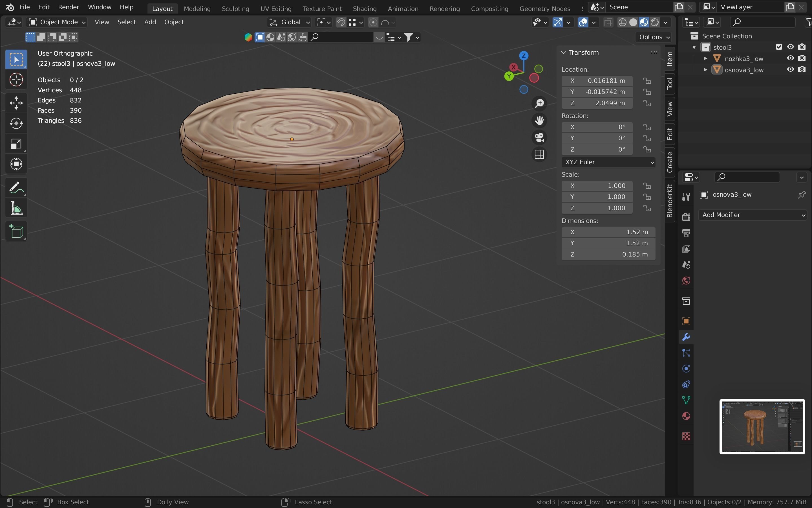Switch to wireframe viewport shading
Screen dimensions: 812x508
pyautogui.click(x=622, y=23)
